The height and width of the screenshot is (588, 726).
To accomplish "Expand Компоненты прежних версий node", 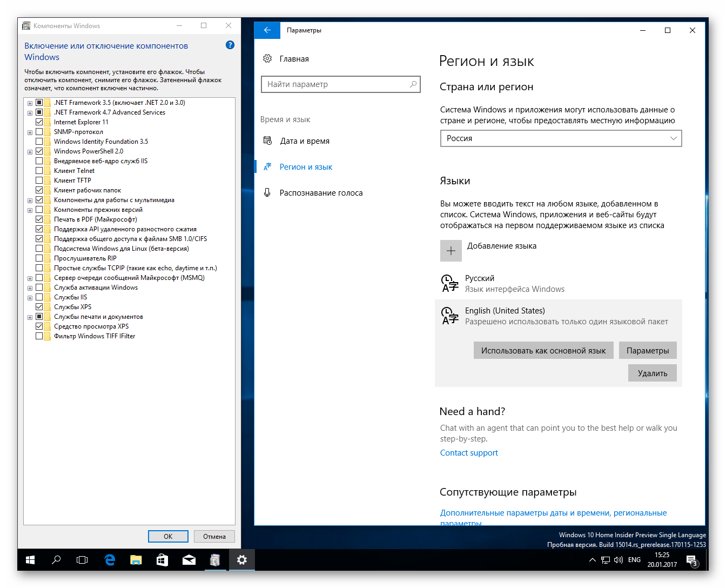I will click(x=30, y=210).
